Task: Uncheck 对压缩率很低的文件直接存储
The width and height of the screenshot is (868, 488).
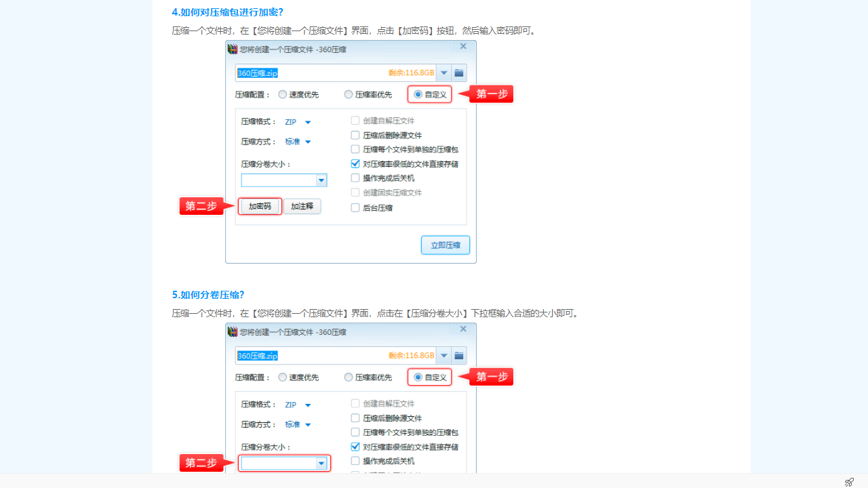Action: pyautogui.click(x=355, y=163)
